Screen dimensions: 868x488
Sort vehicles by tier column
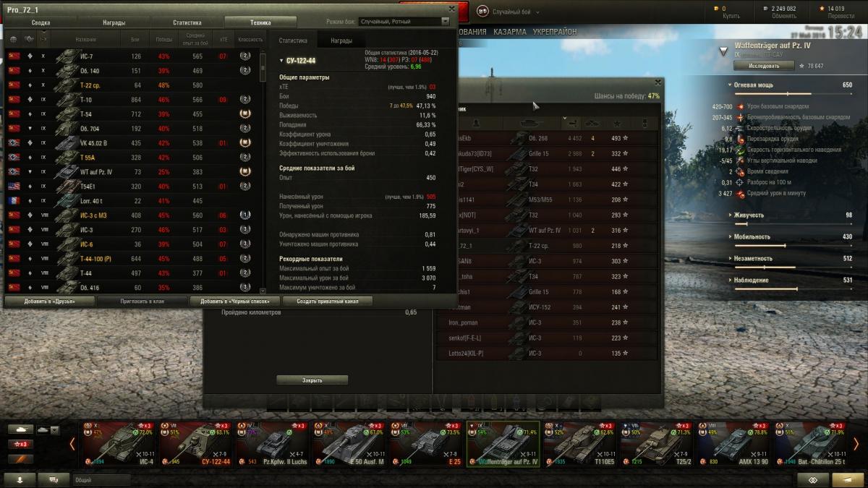click(43, 39)
